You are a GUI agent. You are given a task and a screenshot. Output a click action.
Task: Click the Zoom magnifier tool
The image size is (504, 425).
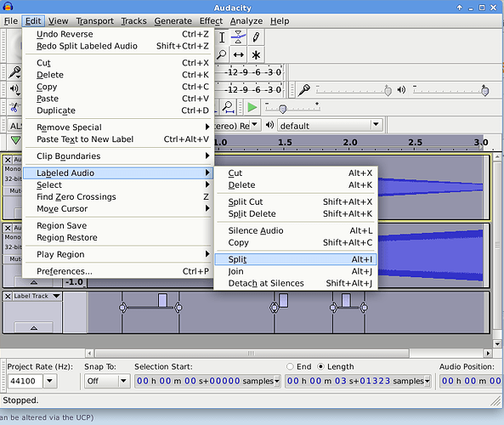click(221, 54)
